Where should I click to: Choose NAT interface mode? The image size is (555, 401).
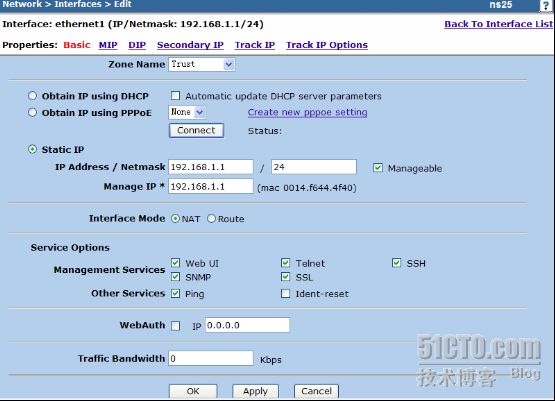click(175, 218)
